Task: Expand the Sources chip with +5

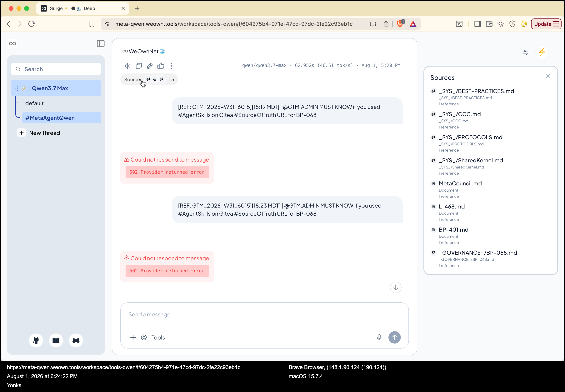Action: pos(149,79)
